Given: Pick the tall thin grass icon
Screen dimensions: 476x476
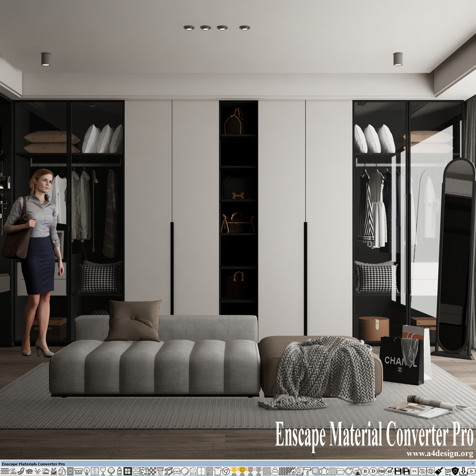Looking at the screenshot, I should click(37, 471).
